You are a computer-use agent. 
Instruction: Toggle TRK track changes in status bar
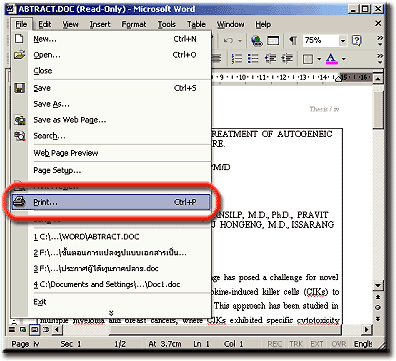[x=296, y=344]
